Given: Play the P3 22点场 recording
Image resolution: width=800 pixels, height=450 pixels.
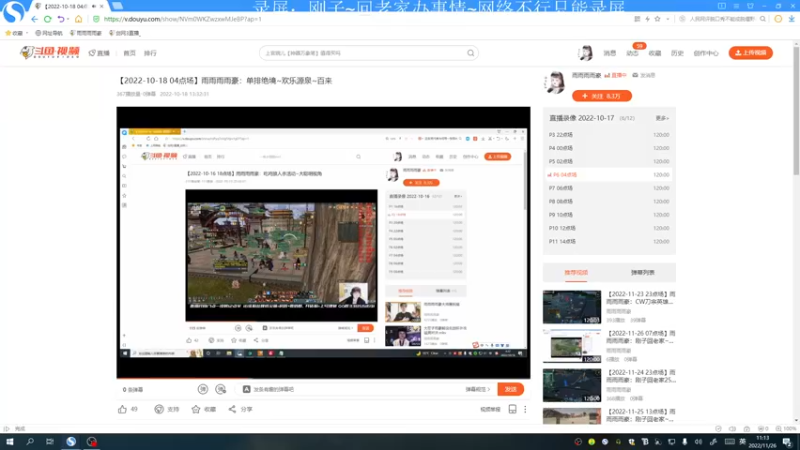Looking at the screenshot, I should (x=609, y=135).
